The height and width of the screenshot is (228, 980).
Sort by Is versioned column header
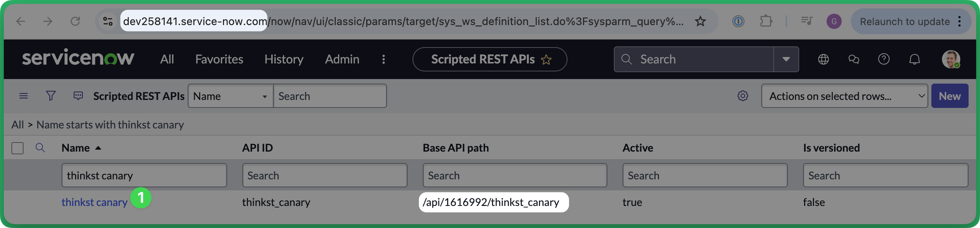831,148
